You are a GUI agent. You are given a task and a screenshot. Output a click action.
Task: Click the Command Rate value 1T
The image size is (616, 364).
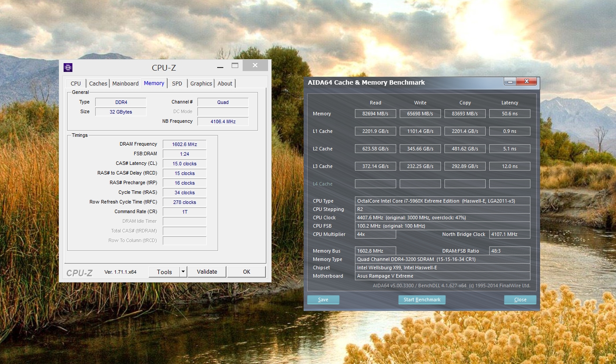pyautogui.click(x=184, y=212)
